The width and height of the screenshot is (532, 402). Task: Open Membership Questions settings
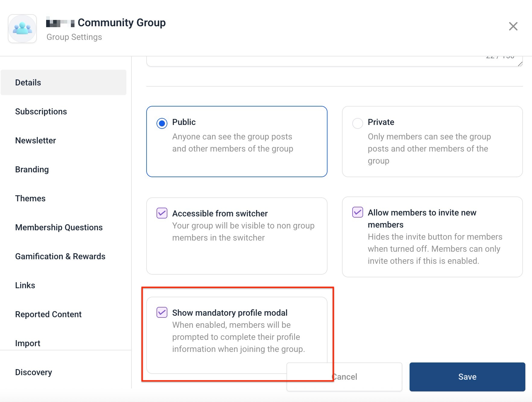pos(59,227)
